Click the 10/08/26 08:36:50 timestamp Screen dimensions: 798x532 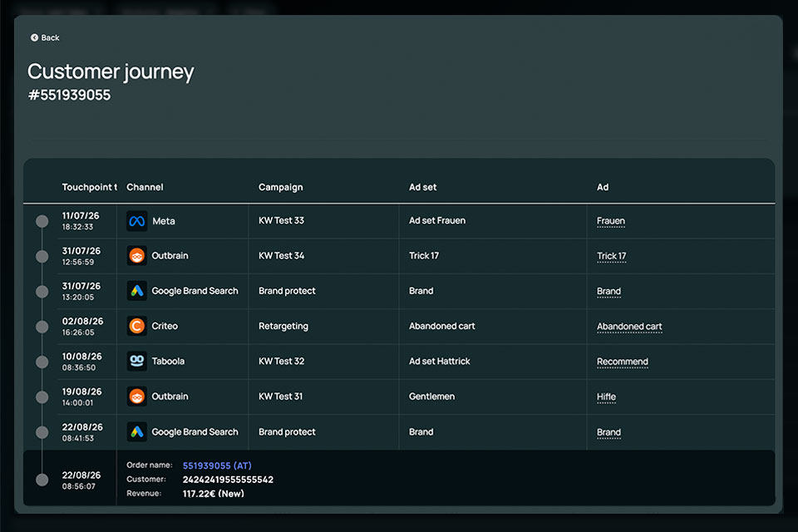pos(82,362)
